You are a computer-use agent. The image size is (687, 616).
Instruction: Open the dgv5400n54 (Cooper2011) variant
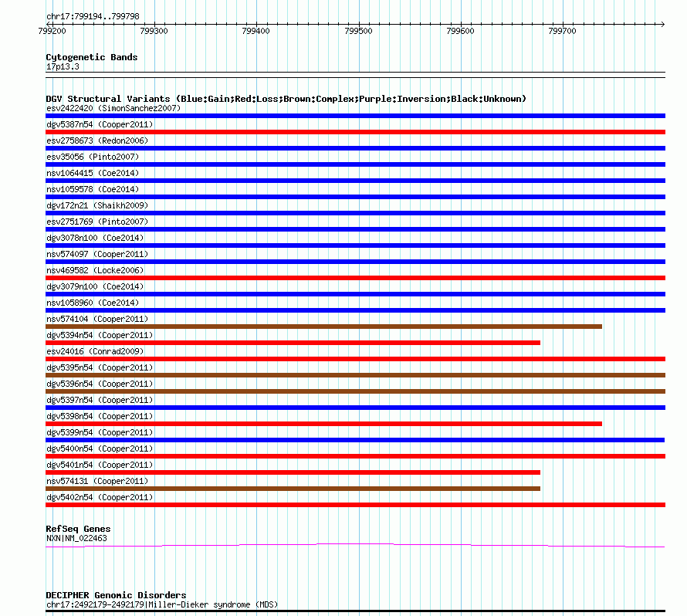click(x=100, y=448)
